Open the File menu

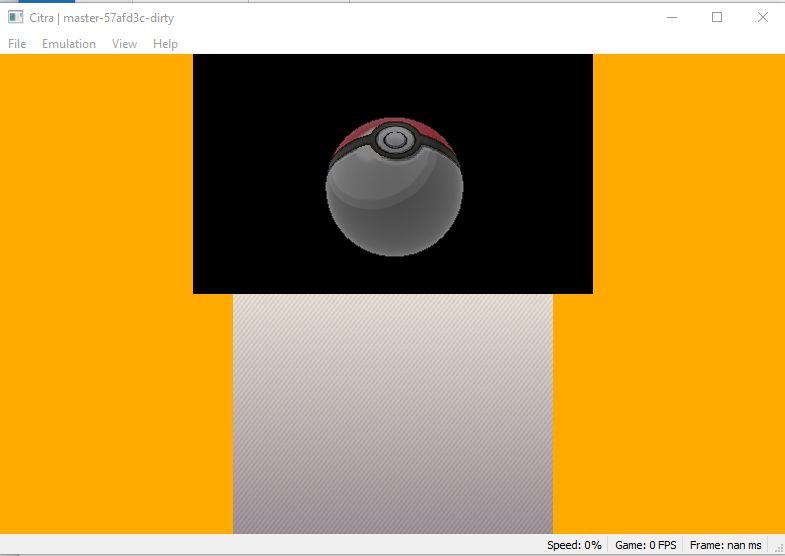(17, 44)
